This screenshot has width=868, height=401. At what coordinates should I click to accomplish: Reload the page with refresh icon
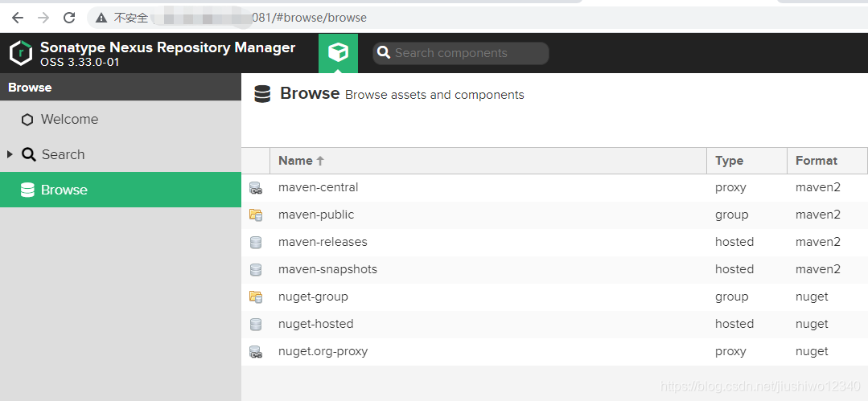69,18
